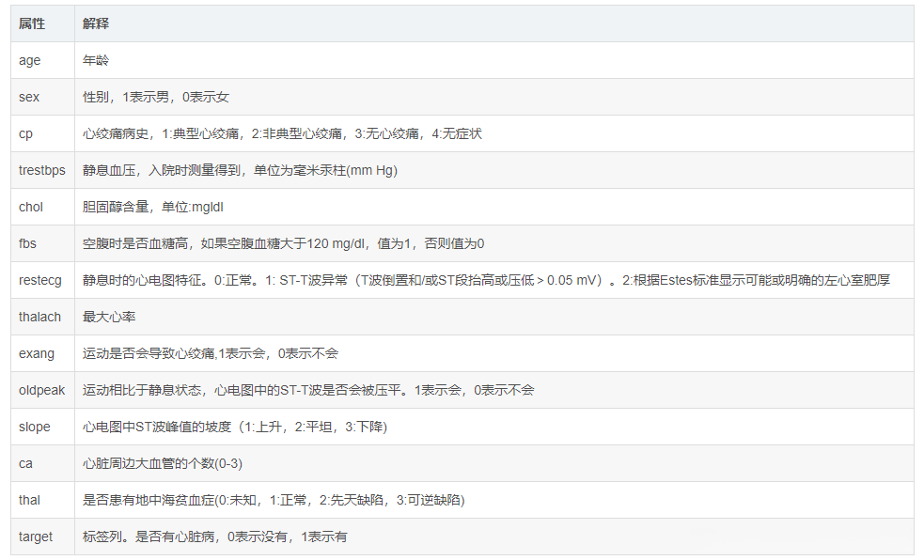The width and height of the screenshot is (924, 560).
Task: Select the 'chol' attribute cell
Action: tap(42, 207)
